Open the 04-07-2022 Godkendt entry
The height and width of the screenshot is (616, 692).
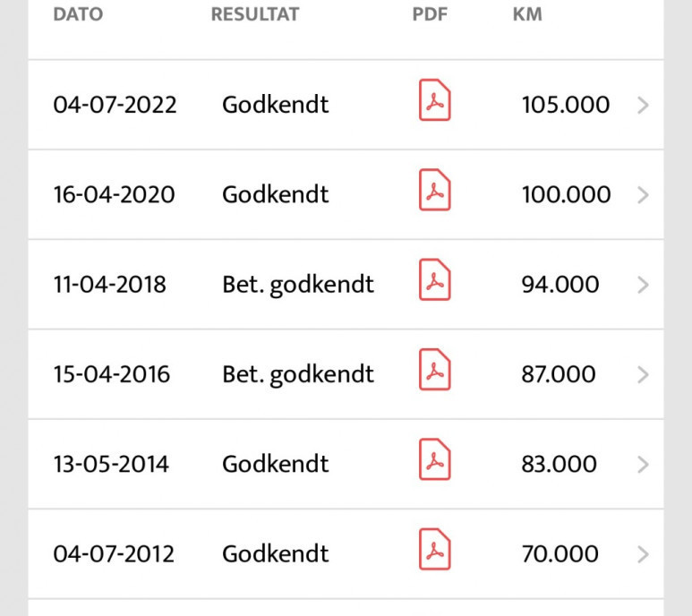[x=346, y=105]
